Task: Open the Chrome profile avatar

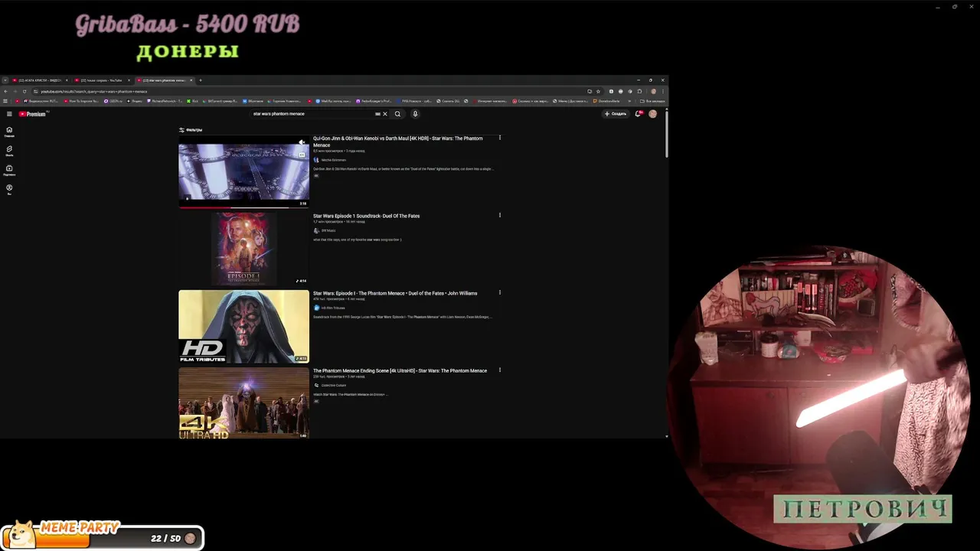Action: point(653,91)
